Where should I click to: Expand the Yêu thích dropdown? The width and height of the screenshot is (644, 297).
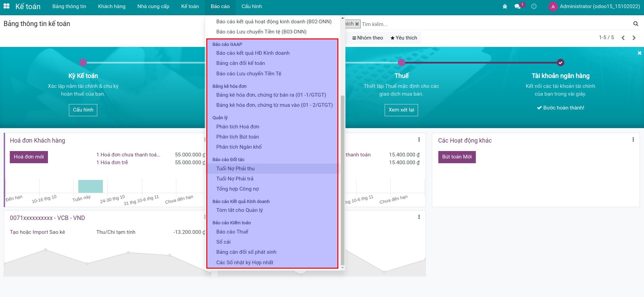[404, 38]
